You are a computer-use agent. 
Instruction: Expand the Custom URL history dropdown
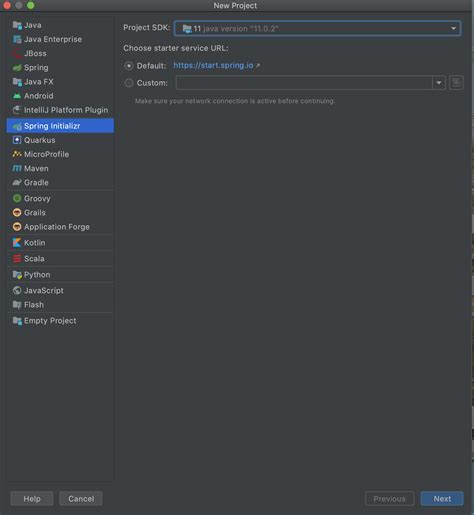439,82
